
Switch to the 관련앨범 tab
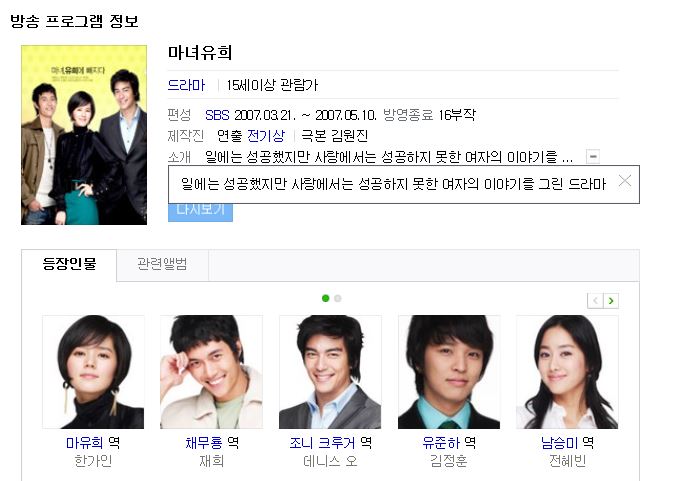click(162, 264)
